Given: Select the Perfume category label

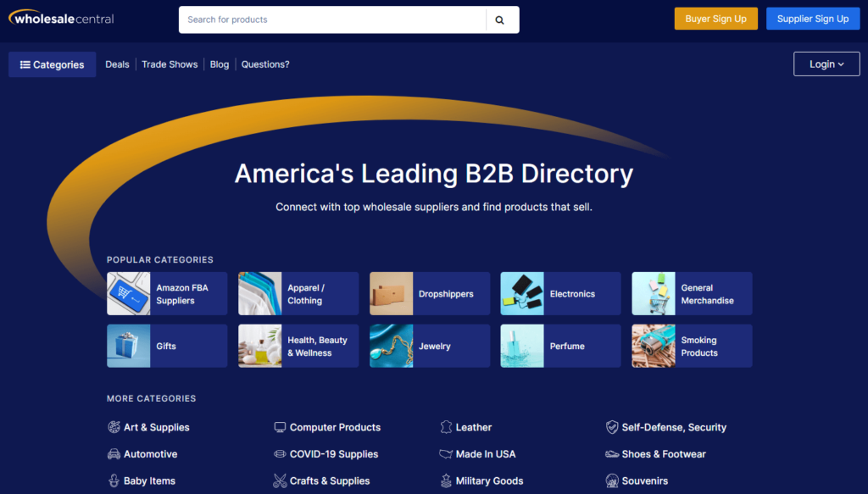Looking at the screenshot, I should (x=567, y=346).
